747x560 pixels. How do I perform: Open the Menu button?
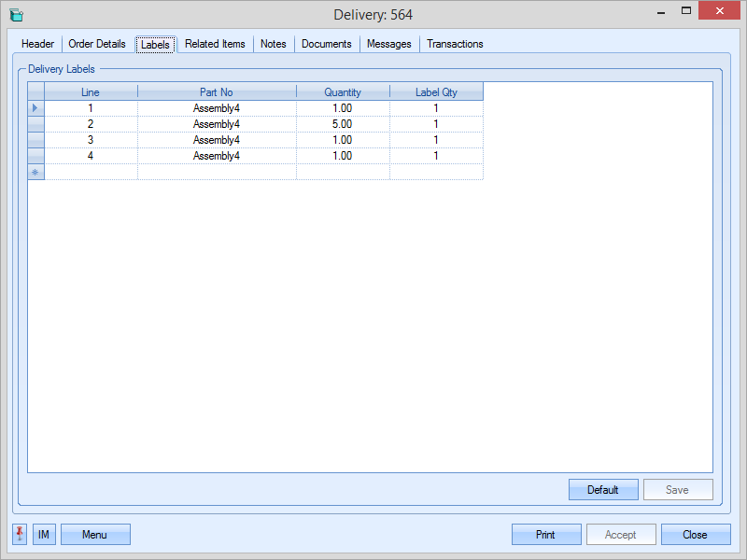[x=94, y=535]
